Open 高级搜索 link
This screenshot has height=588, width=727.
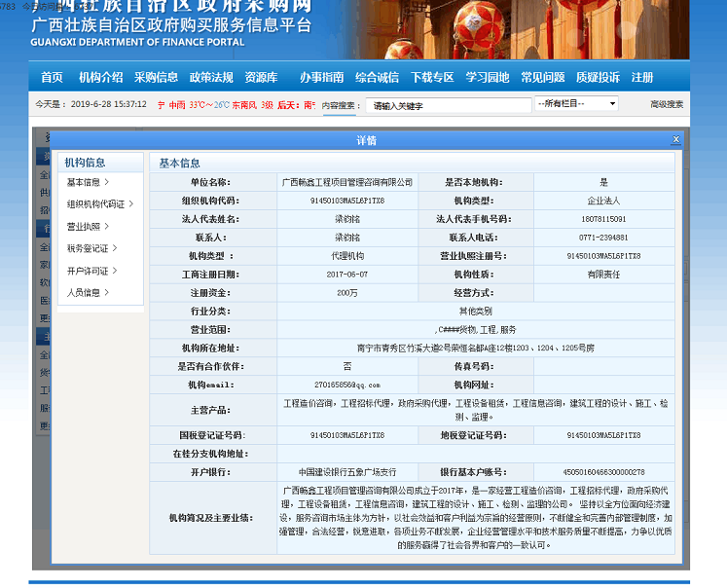667,104
